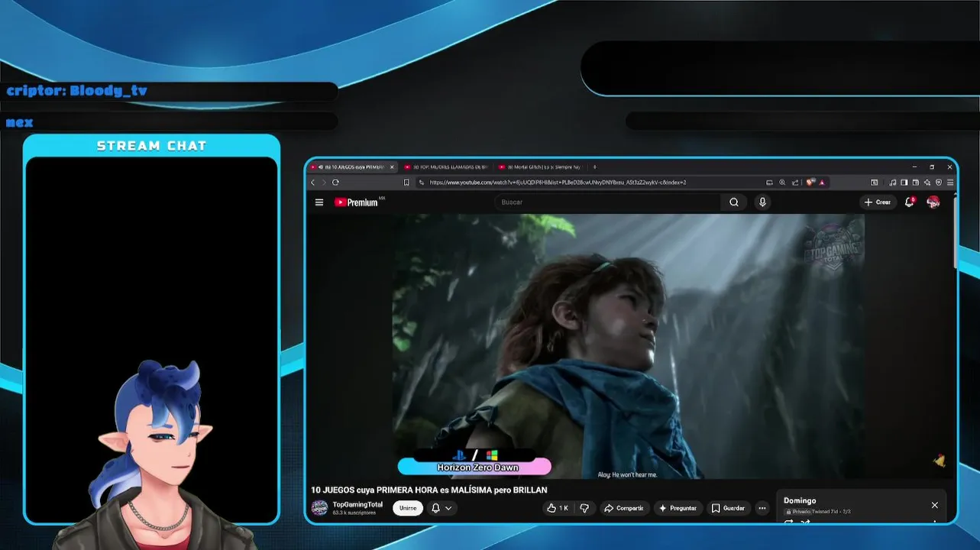This screenshot has height=550, width=980.
Task: Open the Leo AI sparkle icon
Action: point(927,183)
